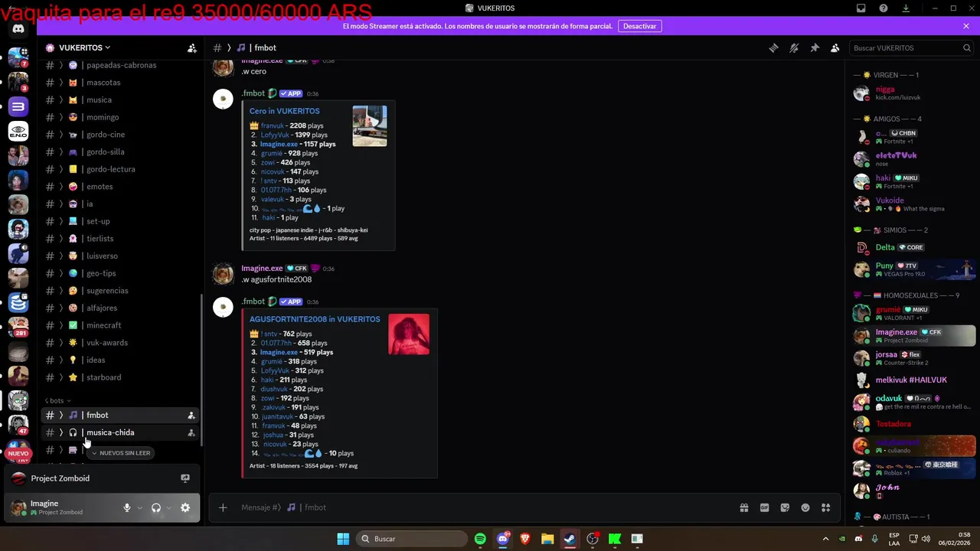The image size is (980, 551).
Task: Open the momingo channel
Action: (121, 117)
